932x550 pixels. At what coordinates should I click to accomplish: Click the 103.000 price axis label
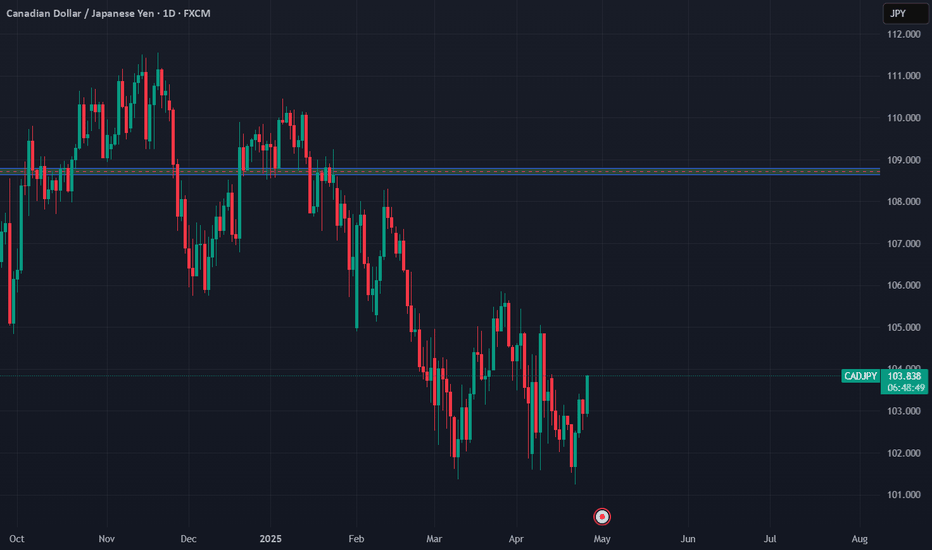903,411
